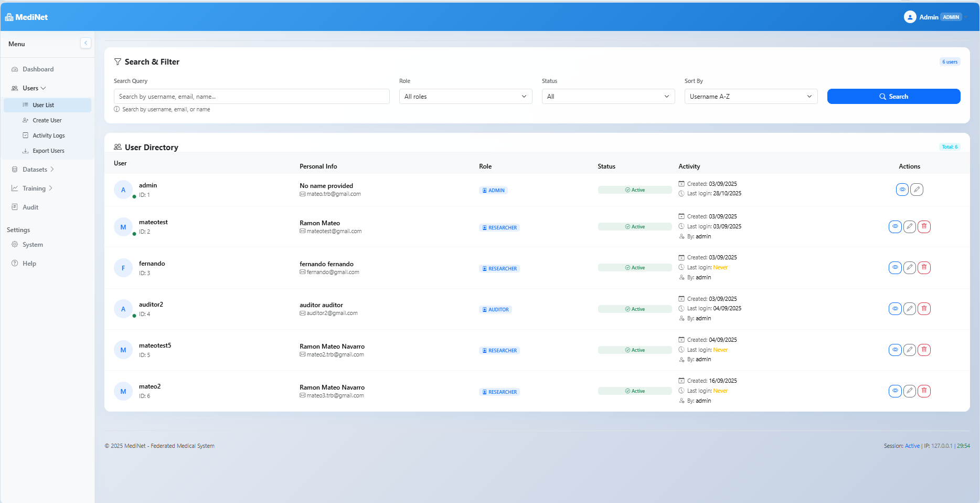
Task: Click inside the search query field
Action: [x=251, y=96]
